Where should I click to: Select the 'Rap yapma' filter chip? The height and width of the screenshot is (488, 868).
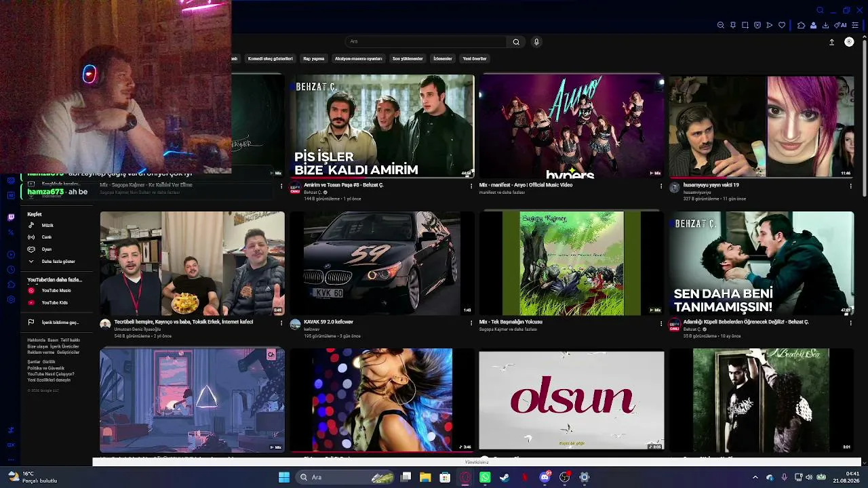click(x=313, y=59)
